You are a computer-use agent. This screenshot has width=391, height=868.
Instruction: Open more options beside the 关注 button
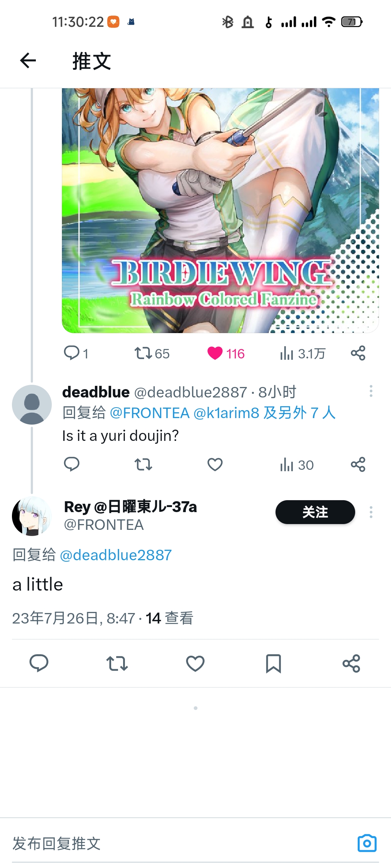pos(371,512)
